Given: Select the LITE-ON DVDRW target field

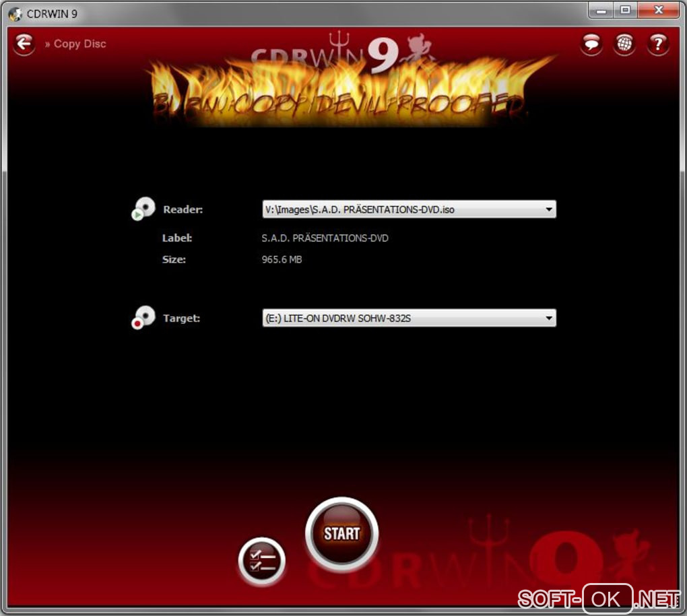Looking at the screenshot, I should coord(410,318).
